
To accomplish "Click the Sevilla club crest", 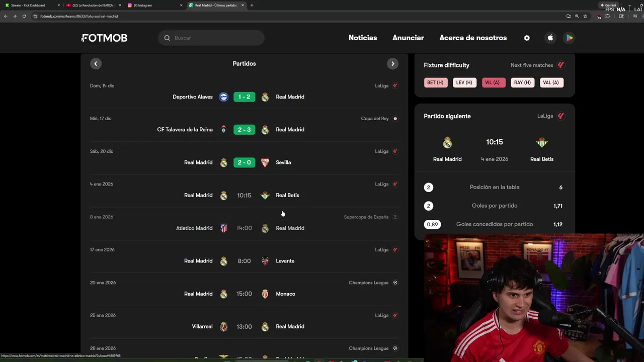I will coord(265,162).
